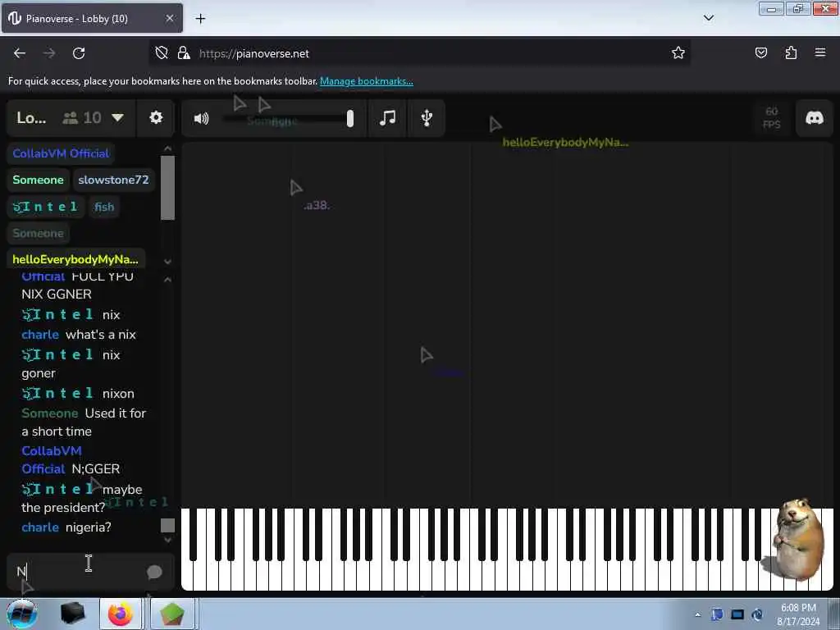Screen dimensions: 840x630
Task: Open the black box taskbar app
Action: (x=73, y=614)
